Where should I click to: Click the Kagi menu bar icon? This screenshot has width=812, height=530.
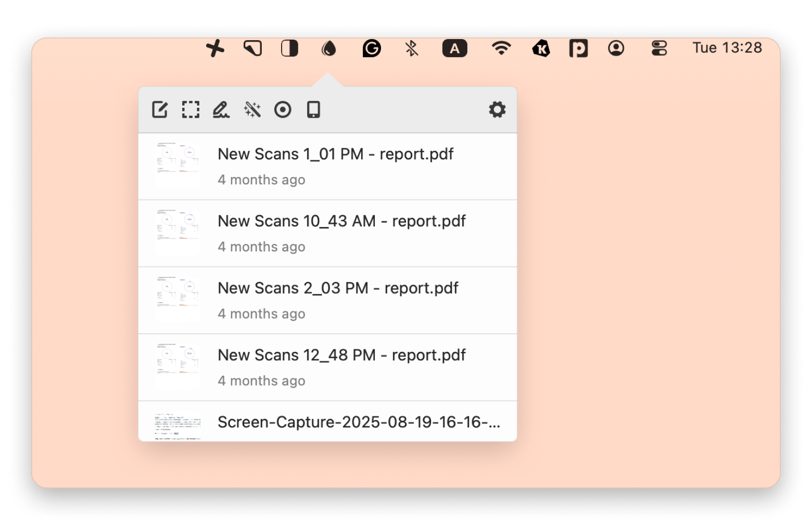click(541, 49)
